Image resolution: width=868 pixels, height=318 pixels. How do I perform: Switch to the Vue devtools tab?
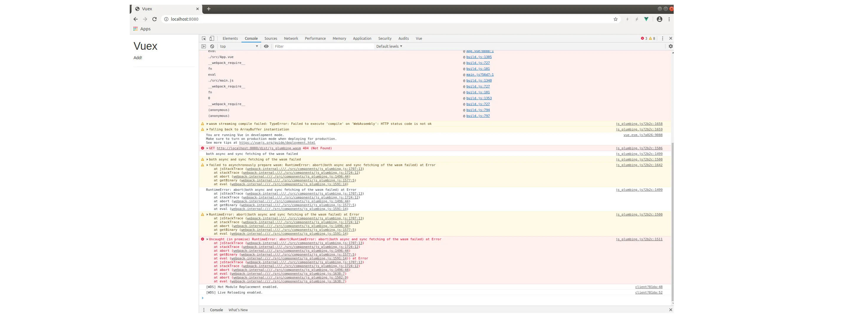click(418, 38)
